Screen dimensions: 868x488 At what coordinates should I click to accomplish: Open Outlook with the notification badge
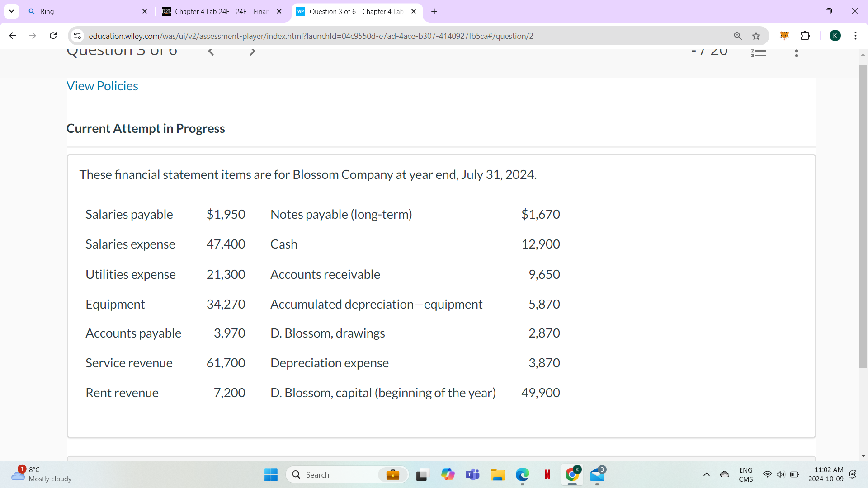point(597,475)
